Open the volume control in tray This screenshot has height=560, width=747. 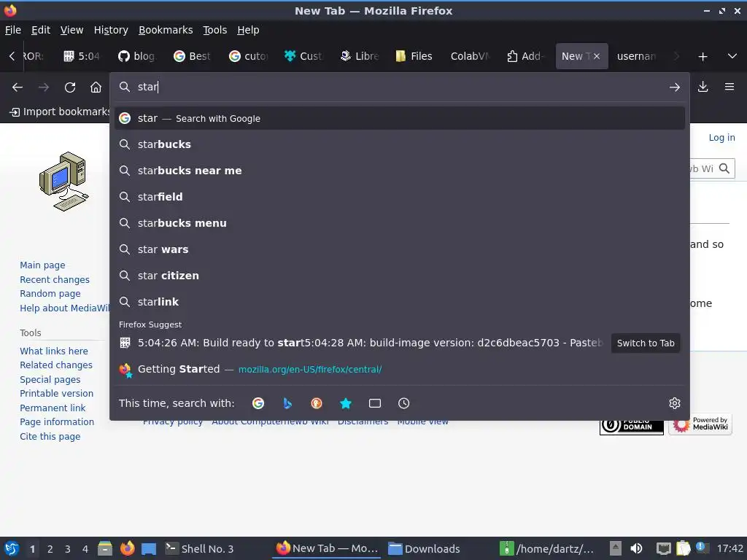636,548
